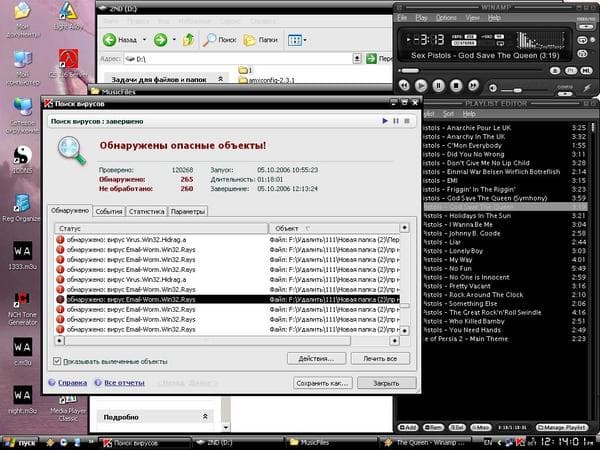Select playlist track 'Pretty Vacant'
600x450 pixels.
coord(504,286)
